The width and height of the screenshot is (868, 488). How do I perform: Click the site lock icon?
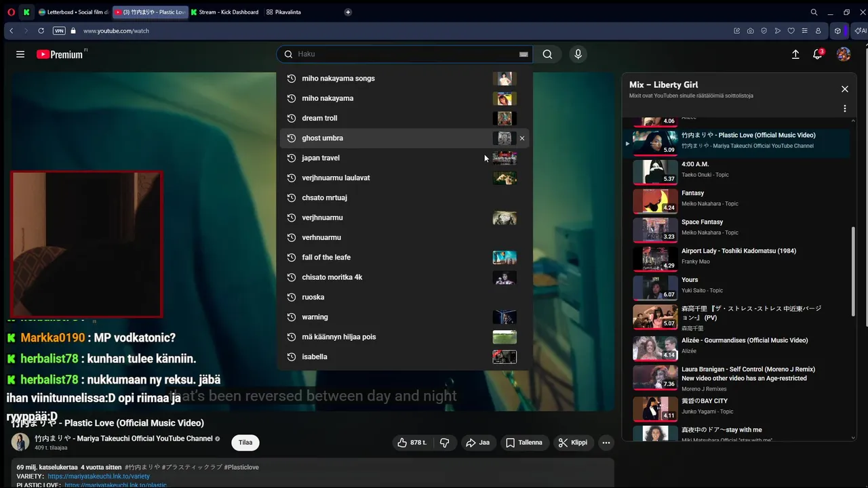[73, 30]
